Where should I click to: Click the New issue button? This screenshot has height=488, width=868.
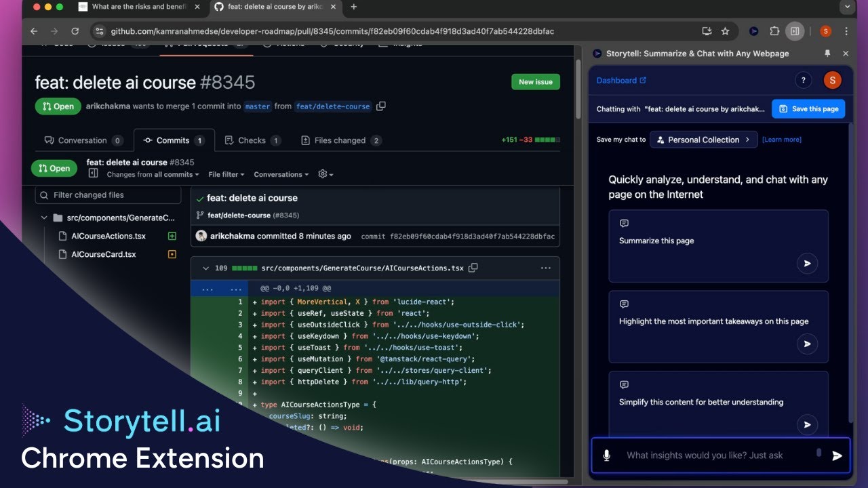[536, 82]
